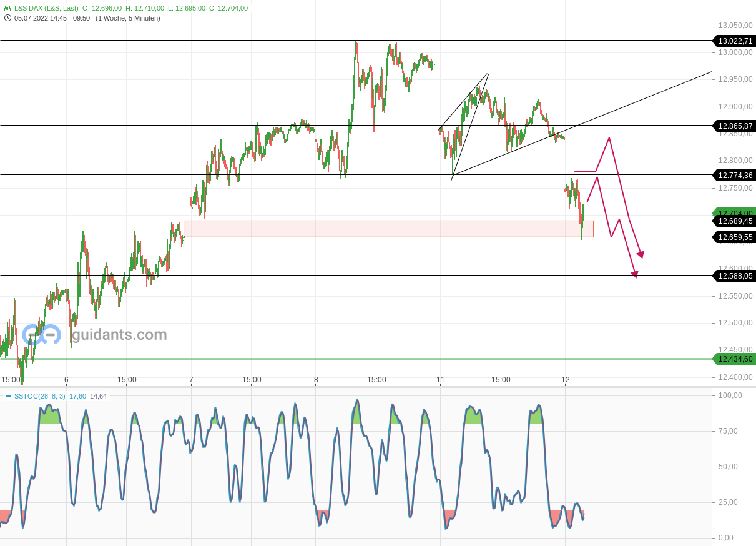Click the candlestick chart icon beside L&S DAX
Image resolution: width=756 pixels, height=546 pixels.
(x=6, y=9)
